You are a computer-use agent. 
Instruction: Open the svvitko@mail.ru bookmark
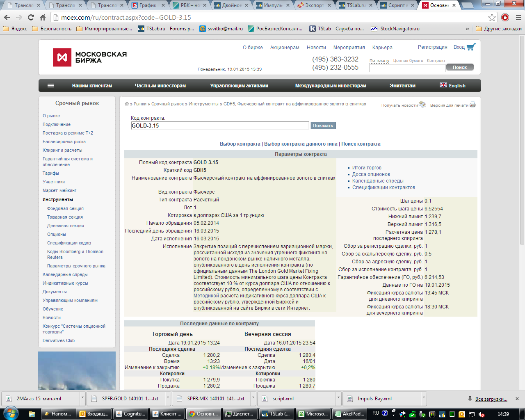pos(221,29)
